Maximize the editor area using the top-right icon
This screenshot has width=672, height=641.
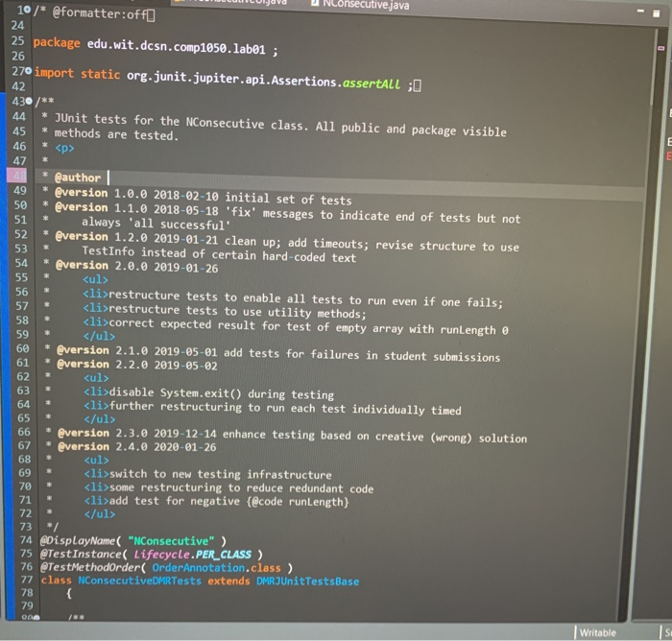pos(656,13)
